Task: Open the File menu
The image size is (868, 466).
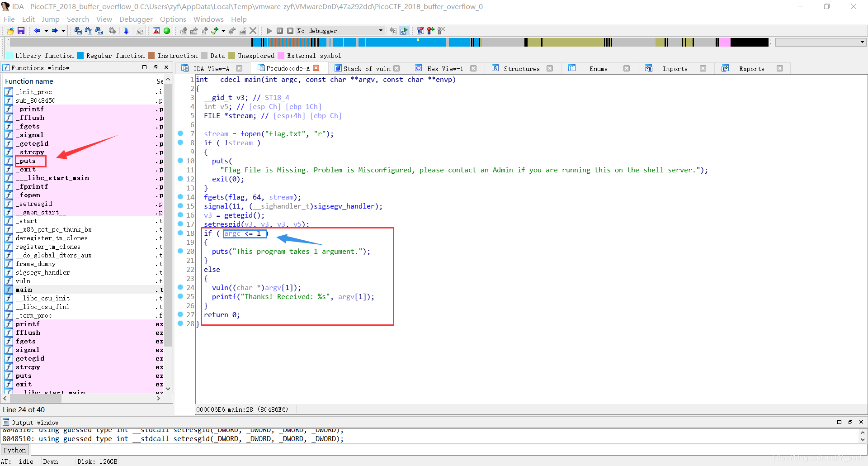Action: point(9,19)
